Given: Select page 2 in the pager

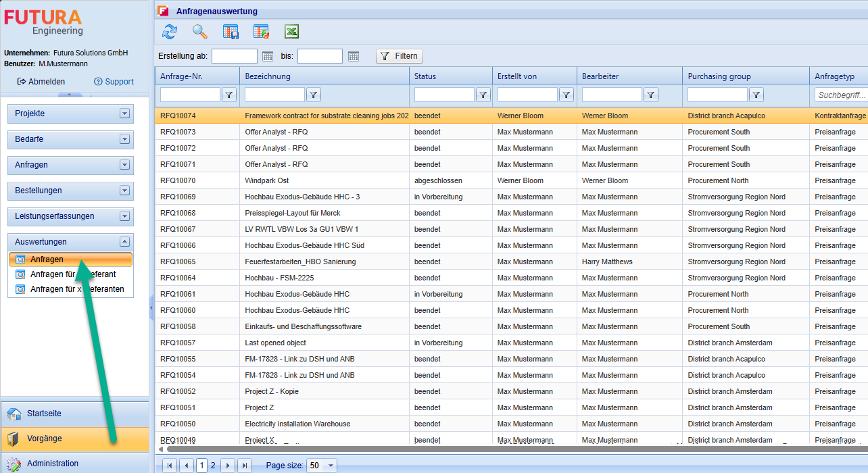Looking at the screenshot, I should pyautogui.click(x=213, y=466).
